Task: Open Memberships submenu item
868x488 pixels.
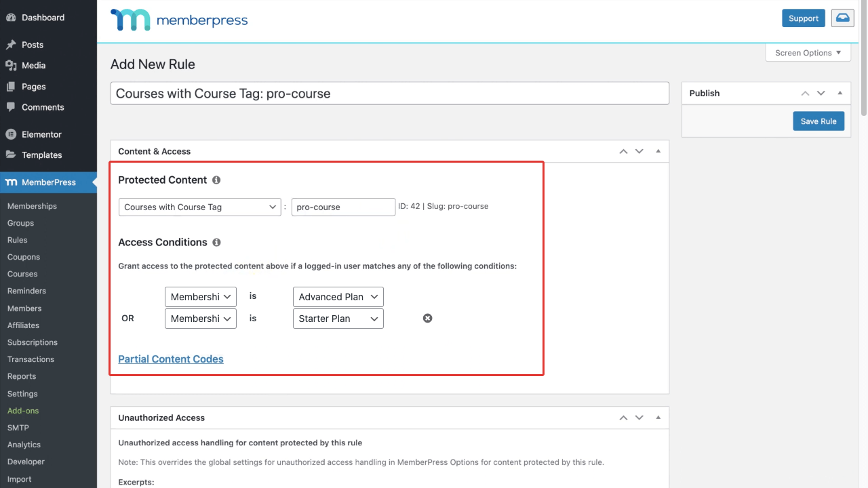Action: (32, 206)
